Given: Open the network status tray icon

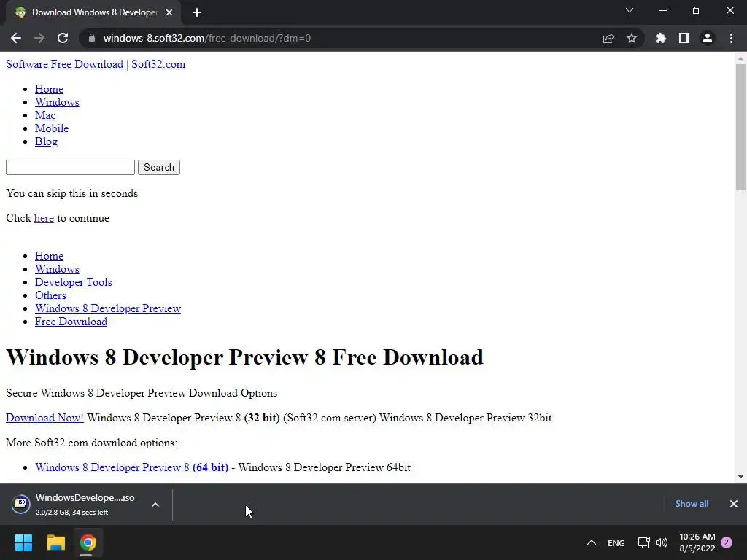Looking at the screenshot, I should (643, 542).
